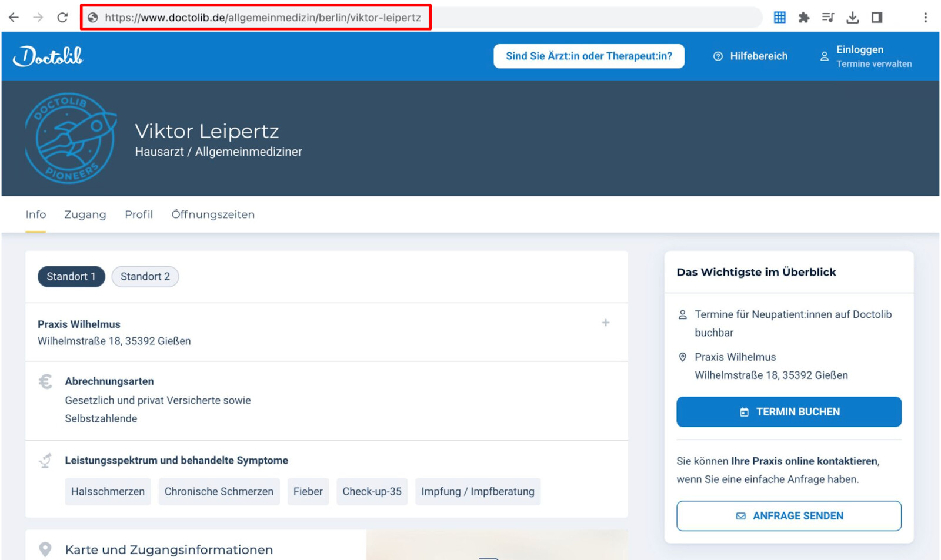Click the name Viktor Leipertz

pos(207,131)
